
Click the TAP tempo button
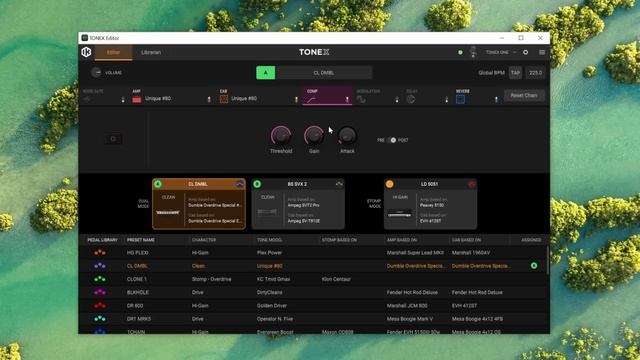click(x=516, y=73)
